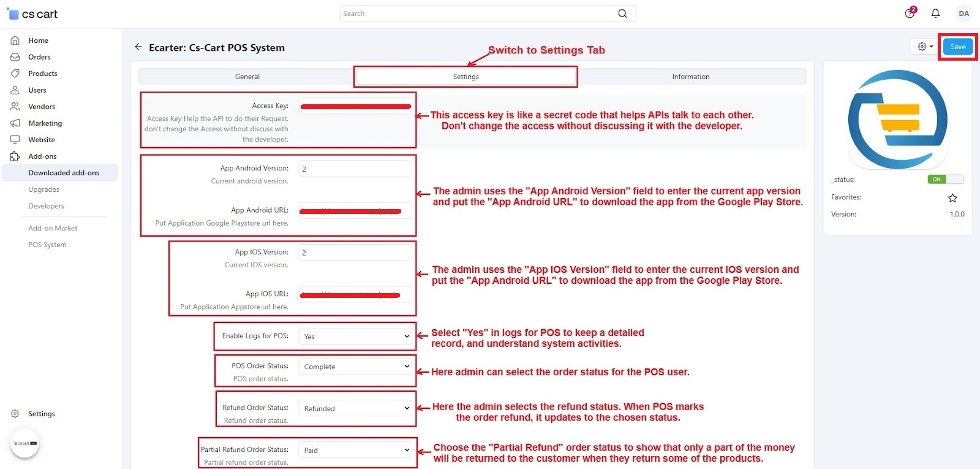Viewport: 980px width, 469px height.
Task: Expand the Partial Refund Order Status dropdown
Action: (x=355, y=450)
